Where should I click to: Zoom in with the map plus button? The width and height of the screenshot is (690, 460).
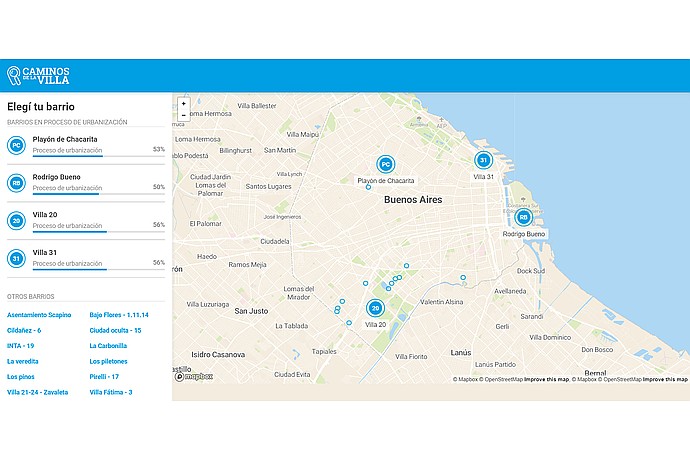click(x=184, y=104)
